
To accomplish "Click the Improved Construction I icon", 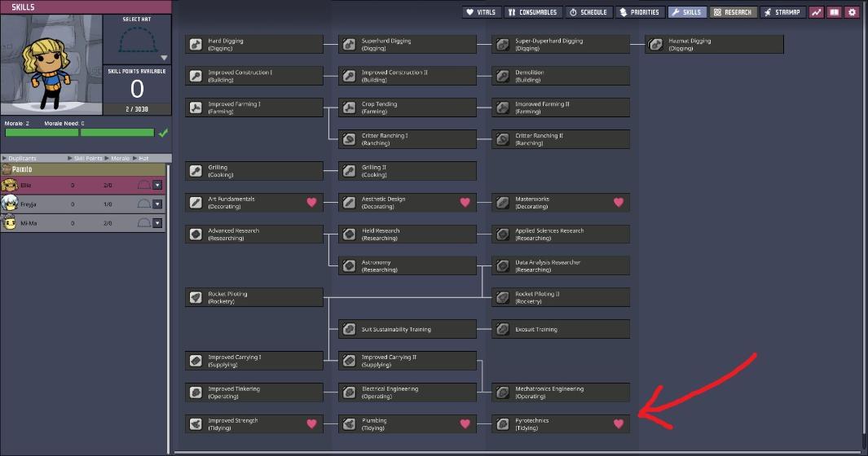I will point(196,76).
